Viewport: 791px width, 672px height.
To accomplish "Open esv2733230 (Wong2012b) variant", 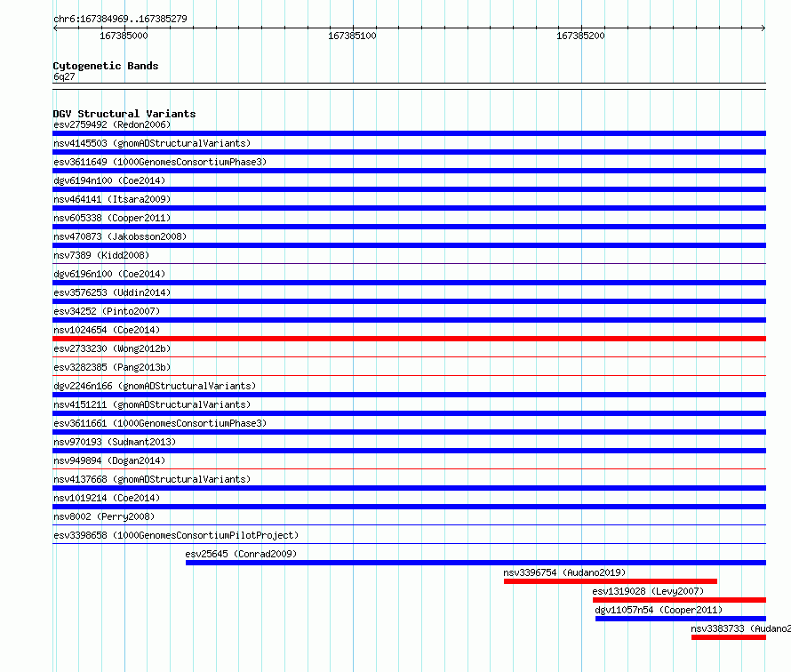I will pos(112,348).
